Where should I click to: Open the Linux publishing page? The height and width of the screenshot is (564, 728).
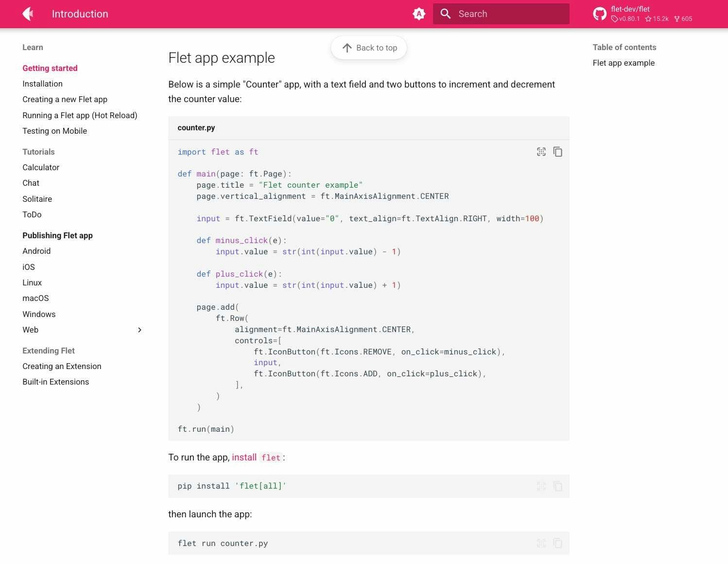coord(32,282)
